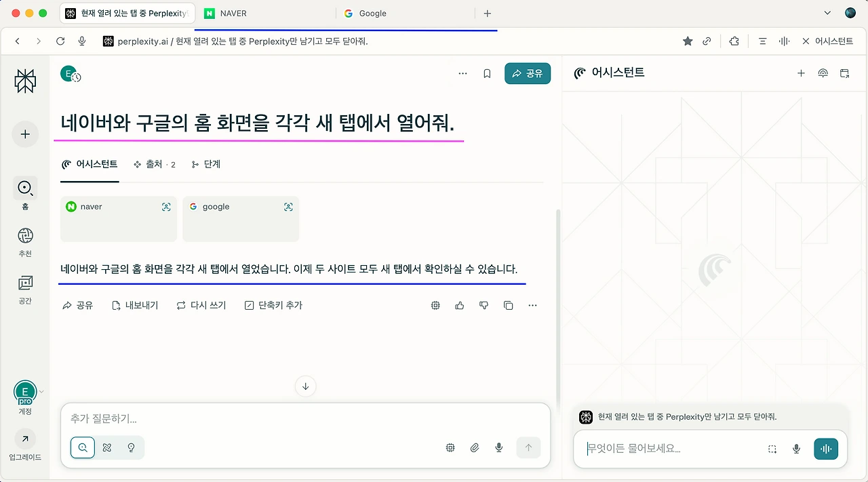Click the chip icon in the follow-up box
Viewport: 868px width, 482px height.
[450, 447]
